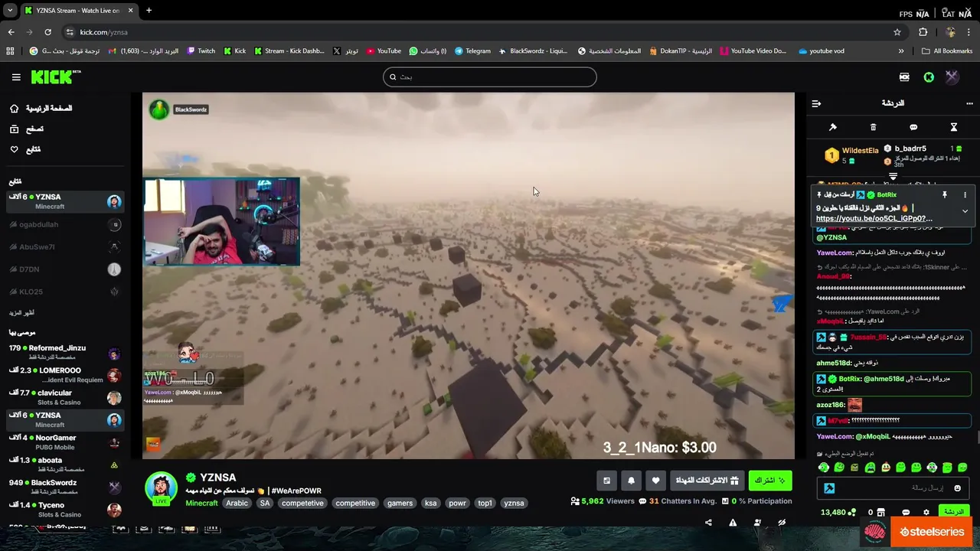
Task: Click the user-with-star icon below stats
Action: [757, 523]
